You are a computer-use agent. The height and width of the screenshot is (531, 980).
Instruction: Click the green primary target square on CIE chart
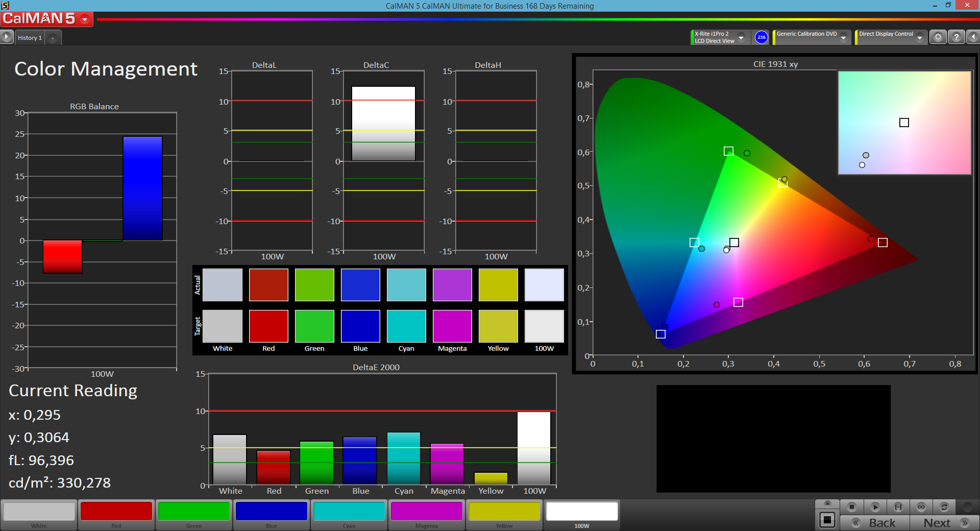[x=728, y=151]
